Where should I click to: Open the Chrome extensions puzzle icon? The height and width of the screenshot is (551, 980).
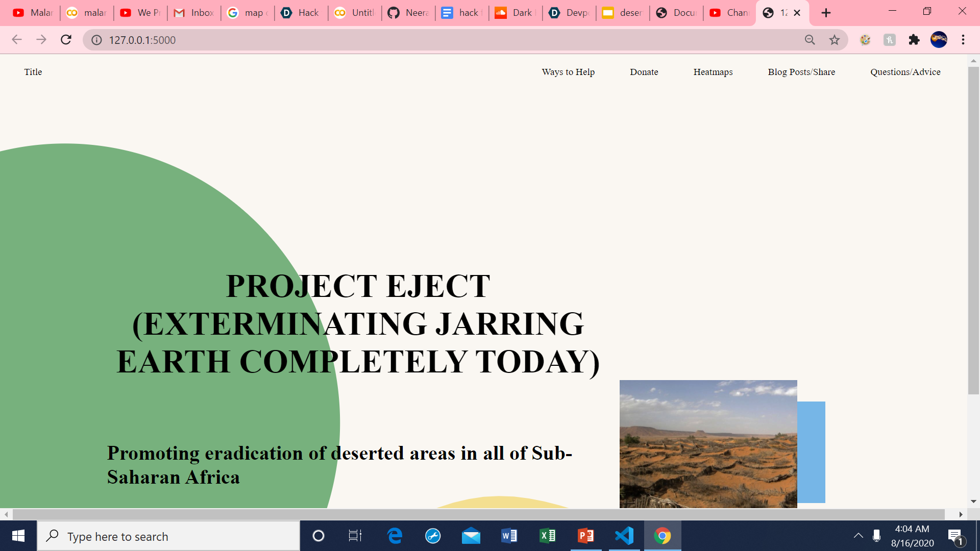[x=914, y=40]
